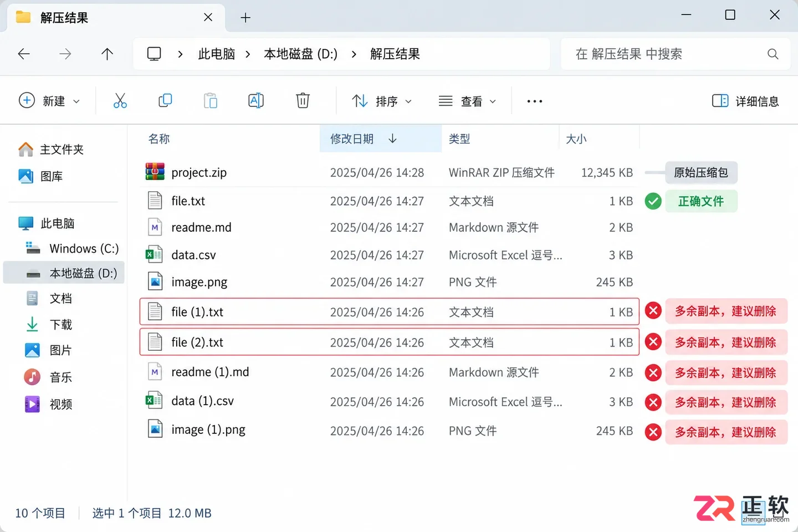This screenshot has height=532, width=798.
Task: Click the Delete trash icon
Action: point(303,100)
